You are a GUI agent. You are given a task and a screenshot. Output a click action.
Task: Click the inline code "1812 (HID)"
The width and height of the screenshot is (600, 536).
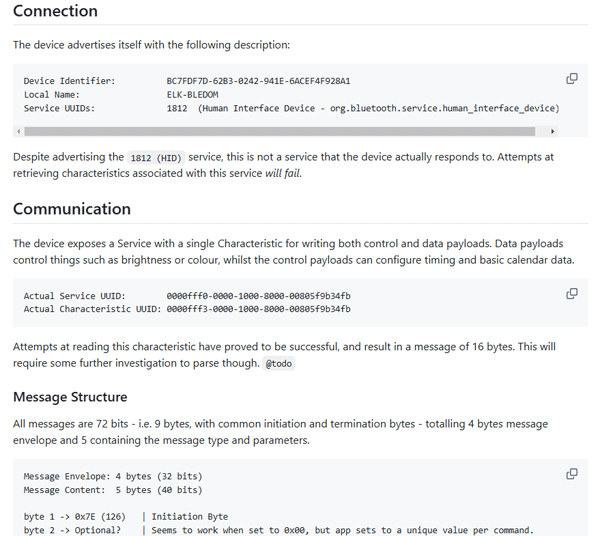(x=155, y=158)
